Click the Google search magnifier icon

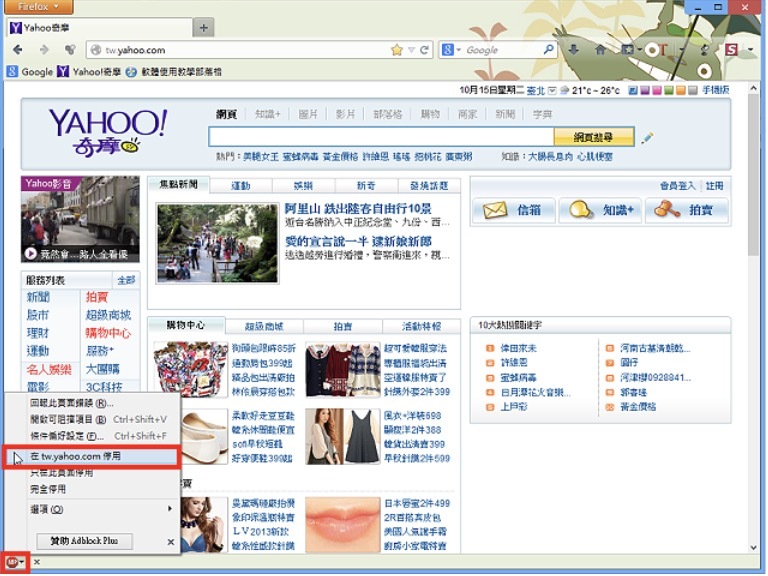[549, 49]
